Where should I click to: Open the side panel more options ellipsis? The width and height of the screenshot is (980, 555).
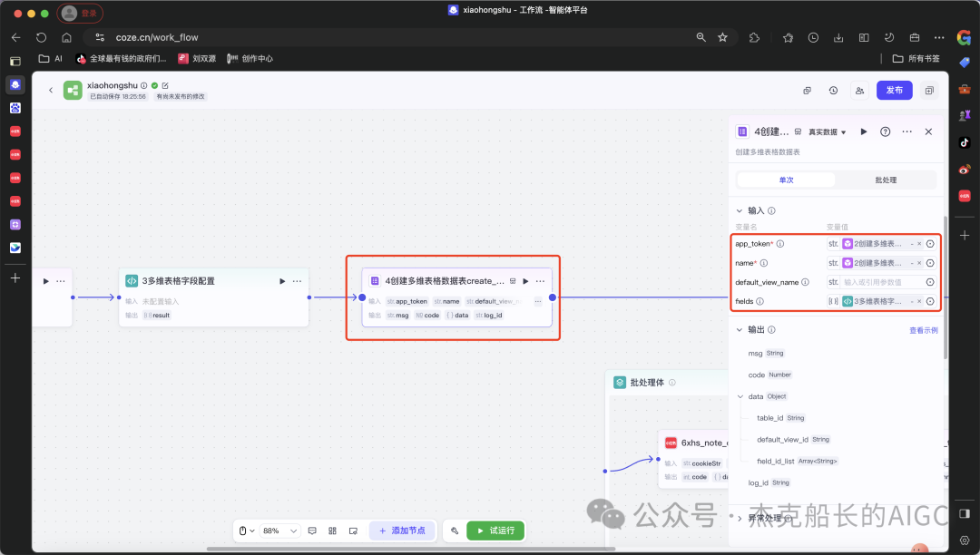906,131
